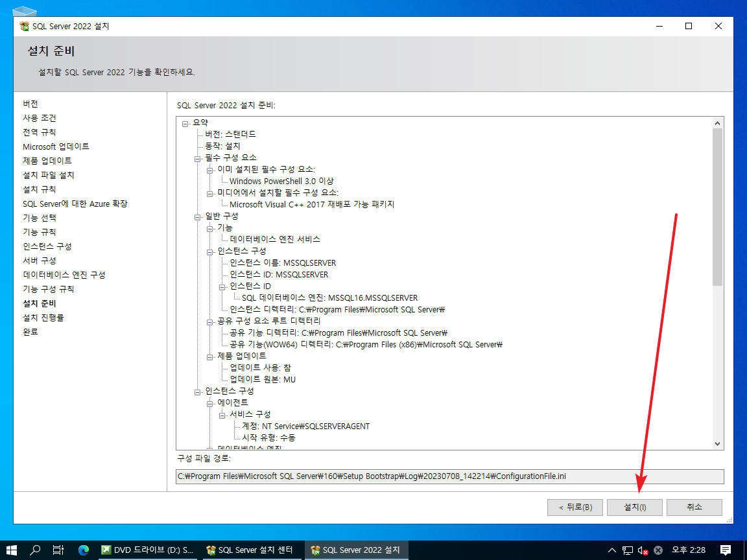The width and height of the screenshot is (747, 560).
Task: Click the summary tree scrollbar down arrow
Action: 717,444
